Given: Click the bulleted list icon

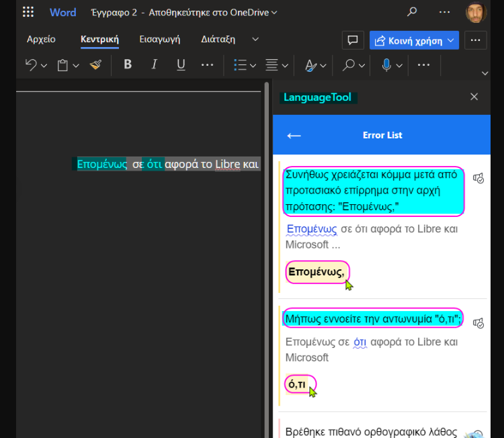Looking at the screenshot, I should coord(240,65).
